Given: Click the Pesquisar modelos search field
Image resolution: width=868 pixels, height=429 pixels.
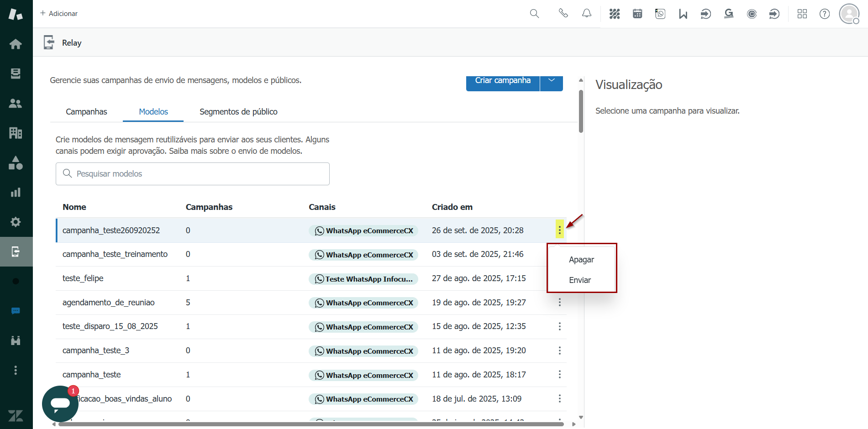Looking at the screenshot, I should 193,174.
